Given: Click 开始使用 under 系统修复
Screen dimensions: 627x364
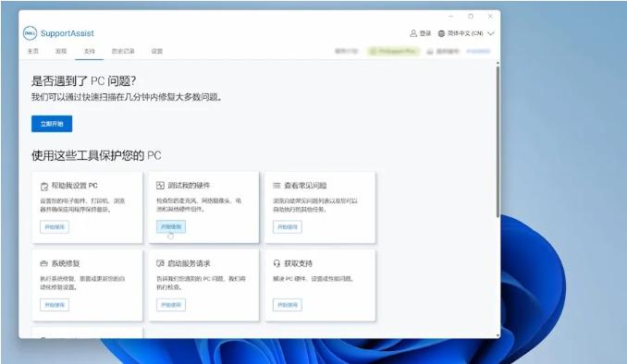Looking at the screenshot, I should click(55, 305).
